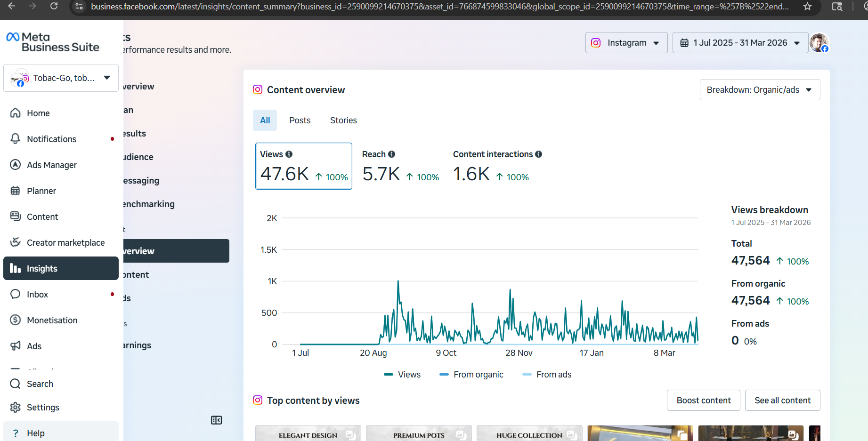Select the Content interactions 1.6K metric
Screen dimensions: 868x441
[x=497, y=166]
